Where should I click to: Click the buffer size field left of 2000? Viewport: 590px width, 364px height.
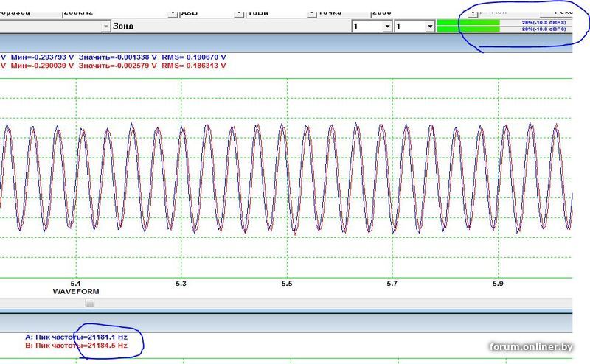[343, 13]
